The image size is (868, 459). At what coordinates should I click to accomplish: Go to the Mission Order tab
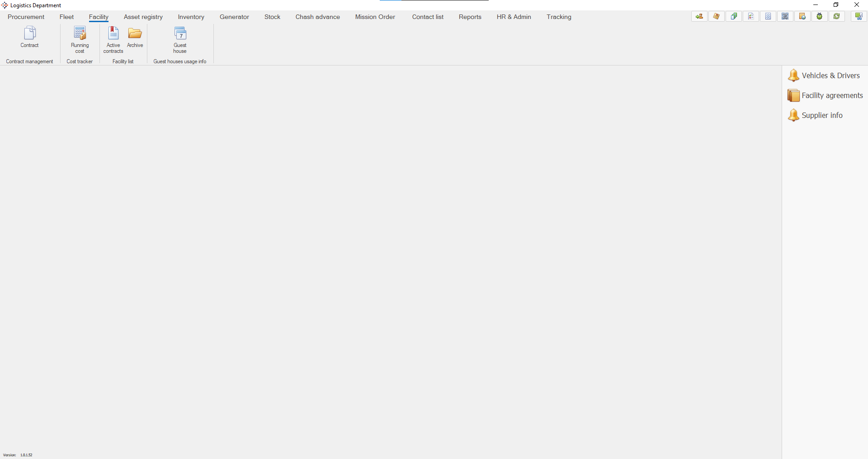(x=375, y=17)
